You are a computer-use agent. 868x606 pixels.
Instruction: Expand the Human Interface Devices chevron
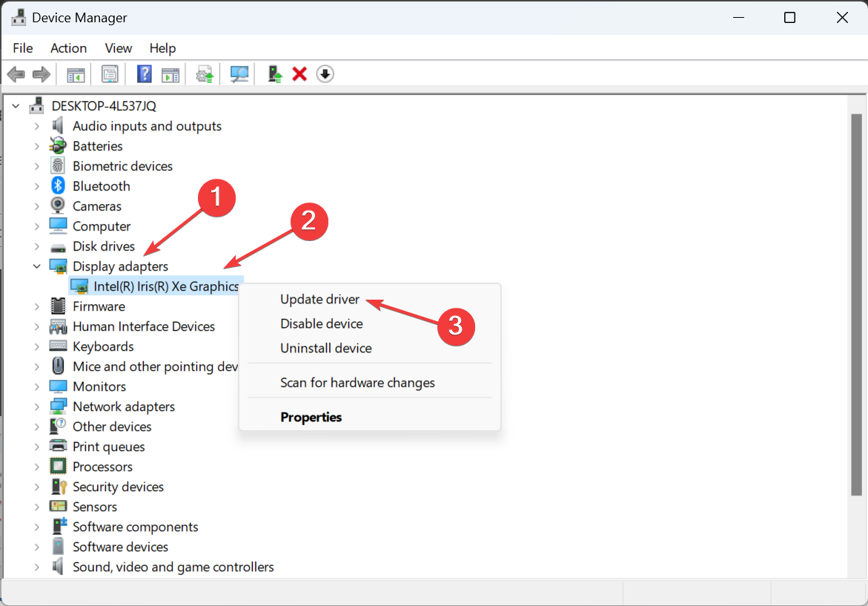[36, 326]
